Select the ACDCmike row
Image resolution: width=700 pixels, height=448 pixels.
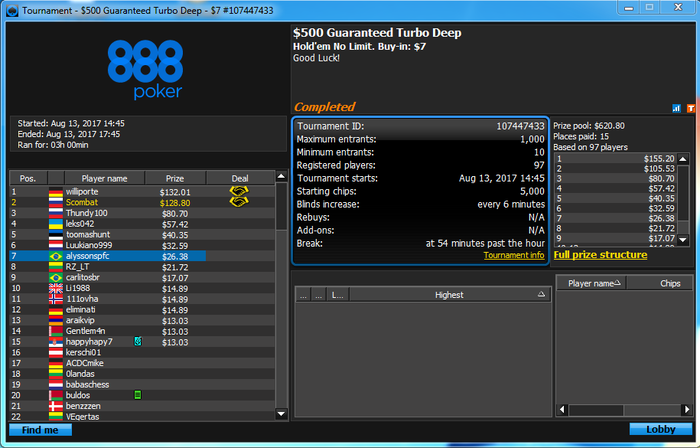pos(142,363)
